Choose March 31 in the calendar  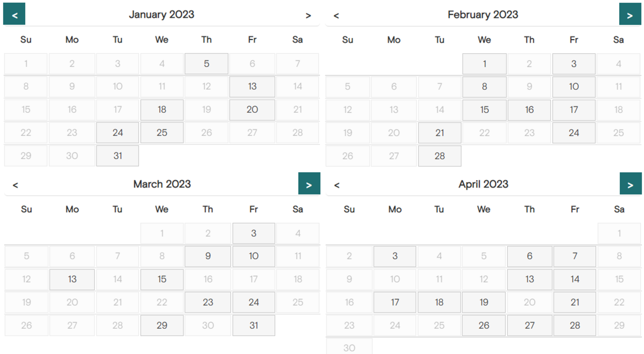click(253, 325)
